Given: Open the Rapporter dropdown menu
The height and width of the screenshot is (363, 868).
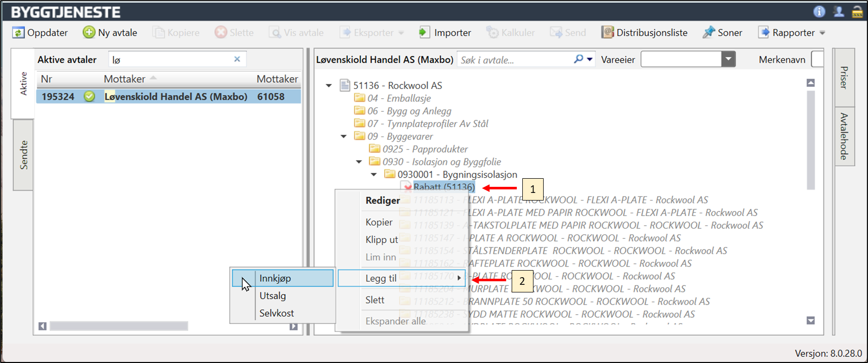Looking at the screenshot, I should 822,33.
